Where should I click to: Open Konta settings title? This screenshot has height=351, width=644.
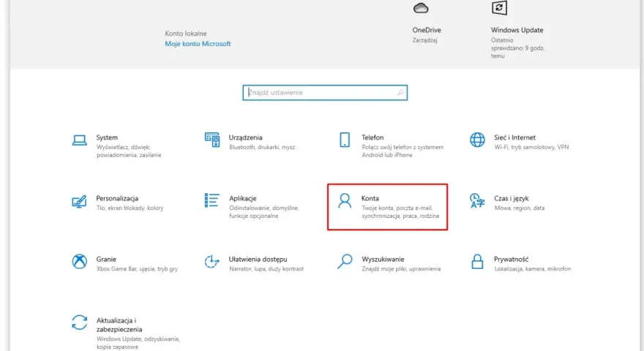370,198
